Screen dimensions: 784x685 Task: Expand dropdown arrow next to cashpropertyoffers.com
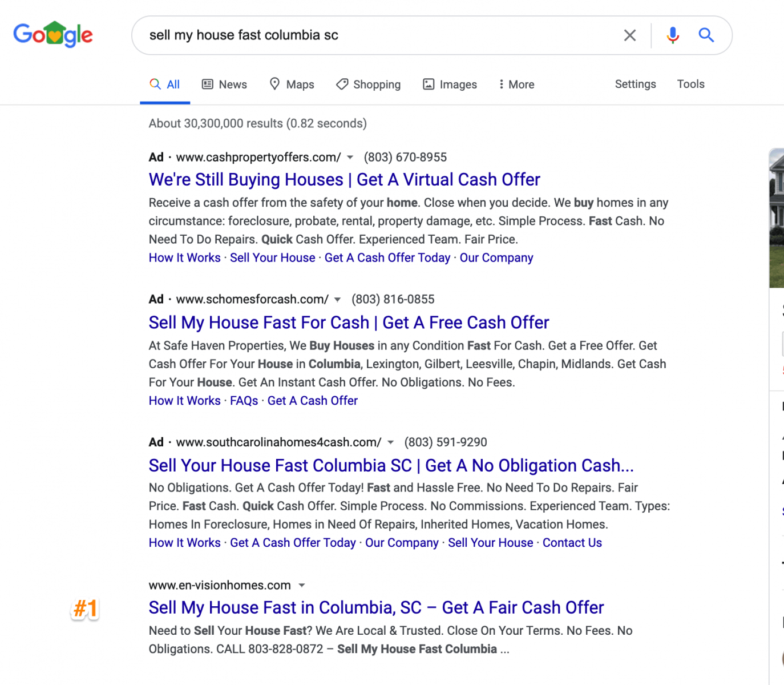point(350,158)
